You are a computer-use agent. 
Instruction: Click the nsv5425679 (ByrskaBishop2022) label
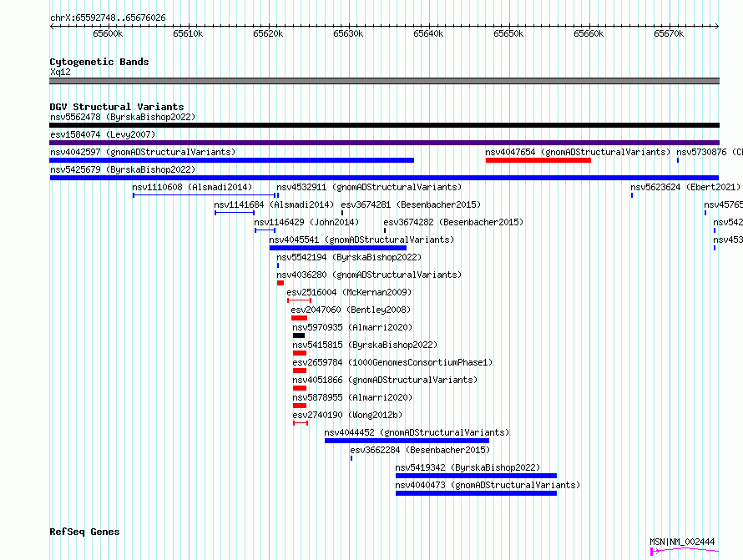point(123,169)
